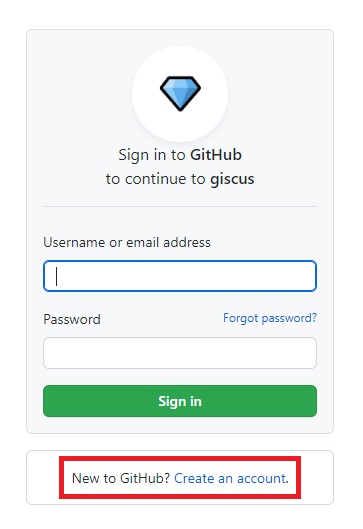The height and width of the screenshot is (529, 363).
Task: Click the bold GitHub word in heading
Action: [216, 155]
